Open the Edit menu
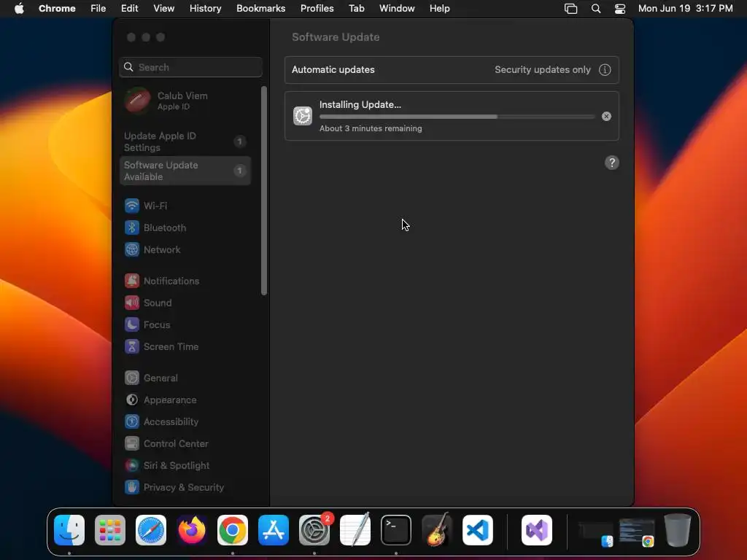The width and height of the screenshot is (747, 560). pos(130,9)
